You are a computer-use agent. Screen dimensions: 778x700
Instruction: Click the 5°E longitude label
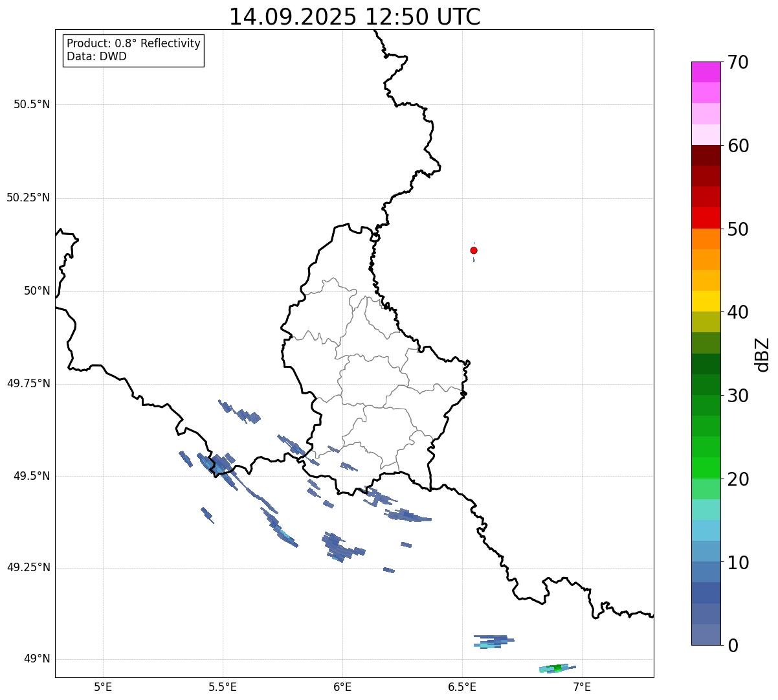103,686
